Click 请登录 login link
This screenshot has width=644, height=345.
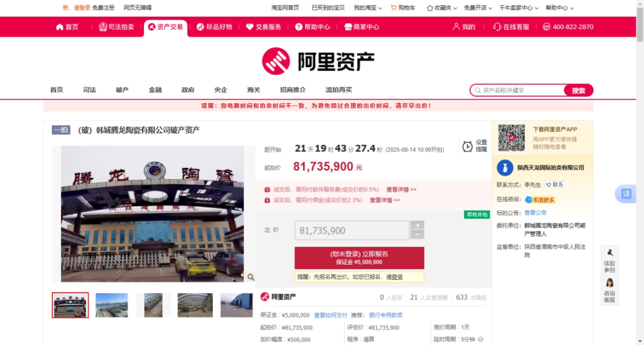82,8
